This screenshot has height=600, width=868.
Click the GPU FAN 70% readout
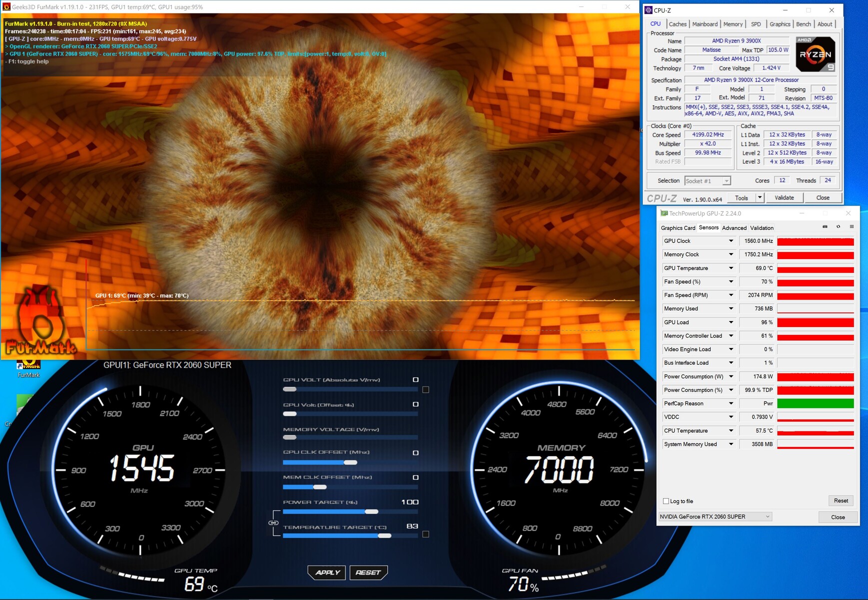pyautogui.click(x=523, y=584)
